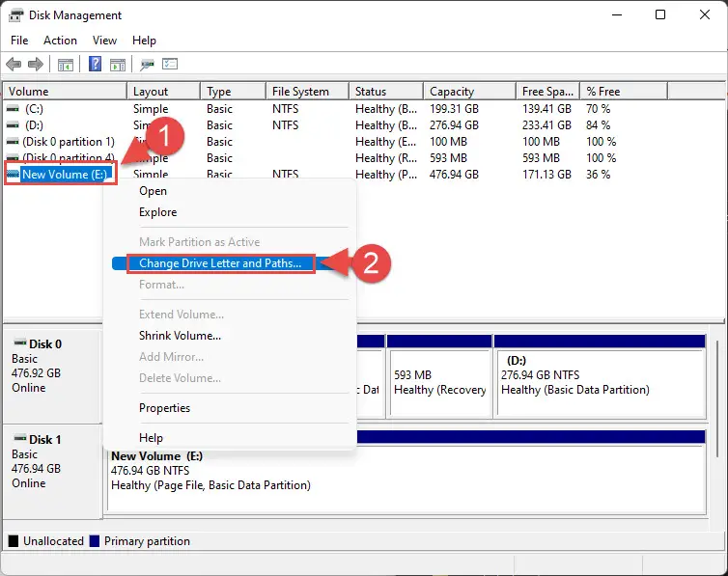Click the Forward arrow toolbar icon
This screenshot has height=576, width=728.
[x=36, y=64]
